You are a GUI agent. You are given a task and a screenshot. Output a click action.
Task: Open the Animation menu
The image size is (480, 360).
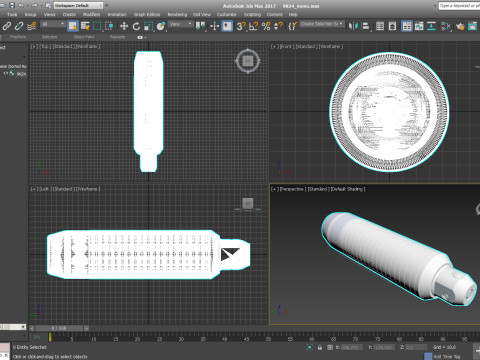tap(117, 15)
